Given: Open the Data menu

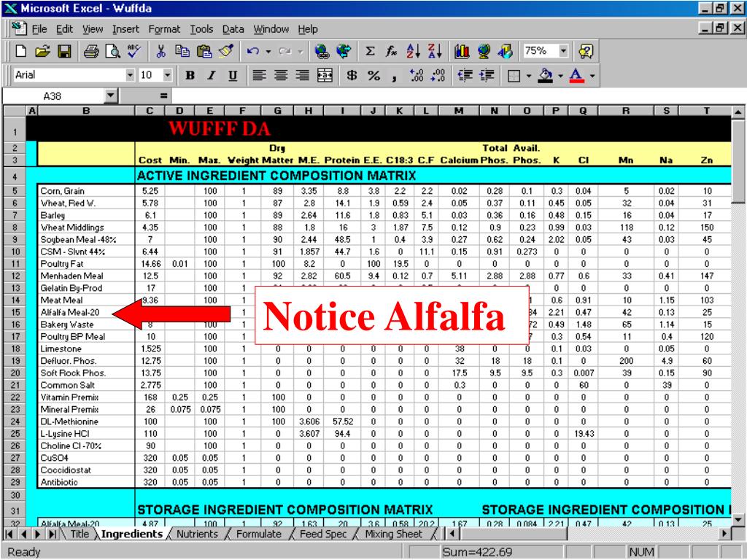Looking at the screenshot, I should click(233, 29).
